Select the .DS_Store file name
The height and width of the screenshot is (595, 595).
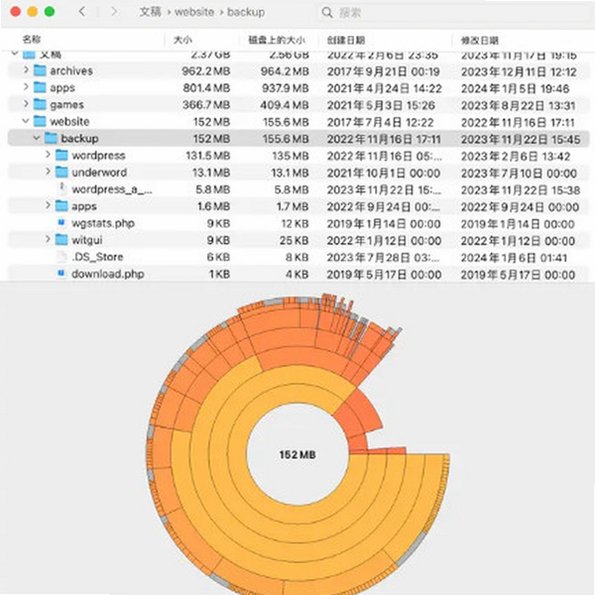pos(98,257)
